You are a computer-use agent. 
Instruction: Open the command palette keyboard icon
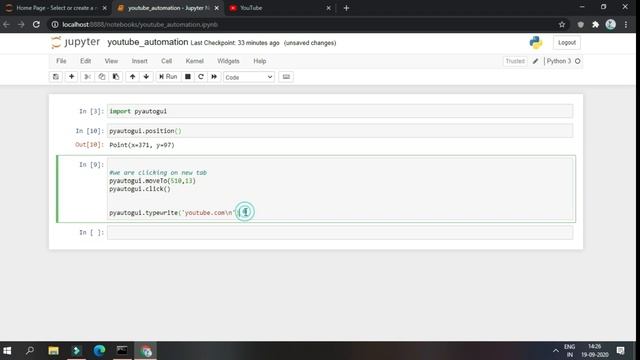click(x=286, y=77)
